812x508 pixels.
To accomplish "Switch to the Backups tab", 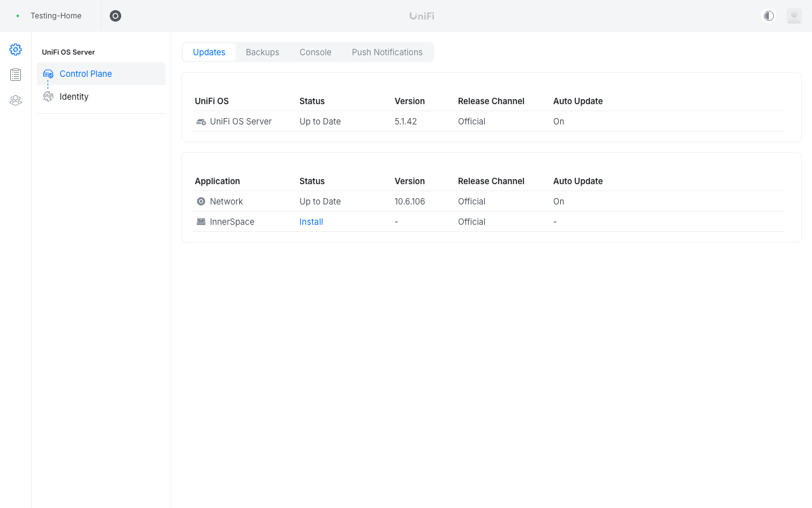I will point(263,52).
